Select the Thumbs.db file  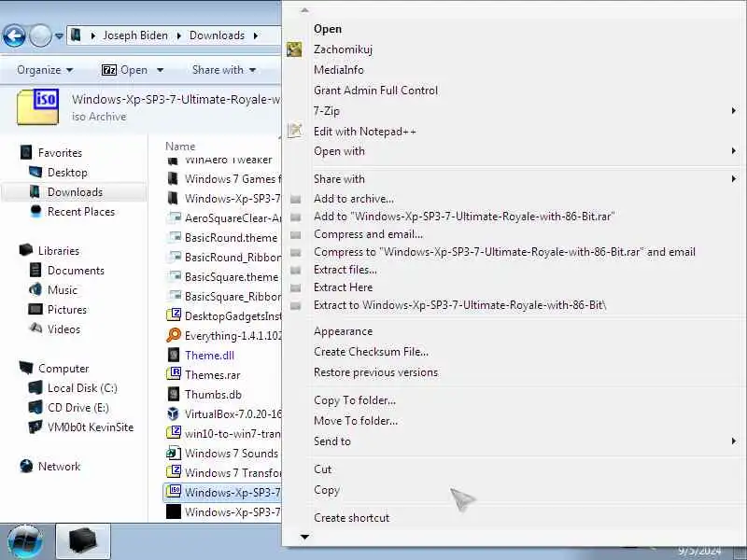tap(213, 394)
